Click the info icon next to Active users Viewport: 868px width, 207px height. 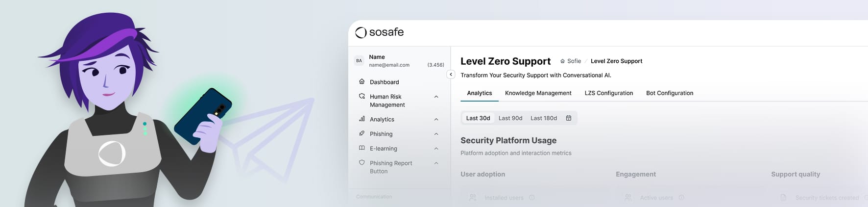681,198
